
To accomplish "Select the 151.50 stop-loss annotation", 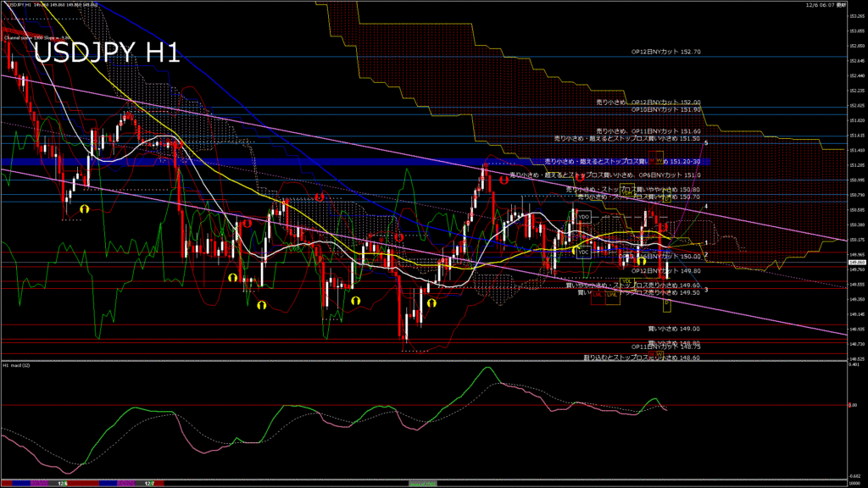I will [x=627, y=138].
